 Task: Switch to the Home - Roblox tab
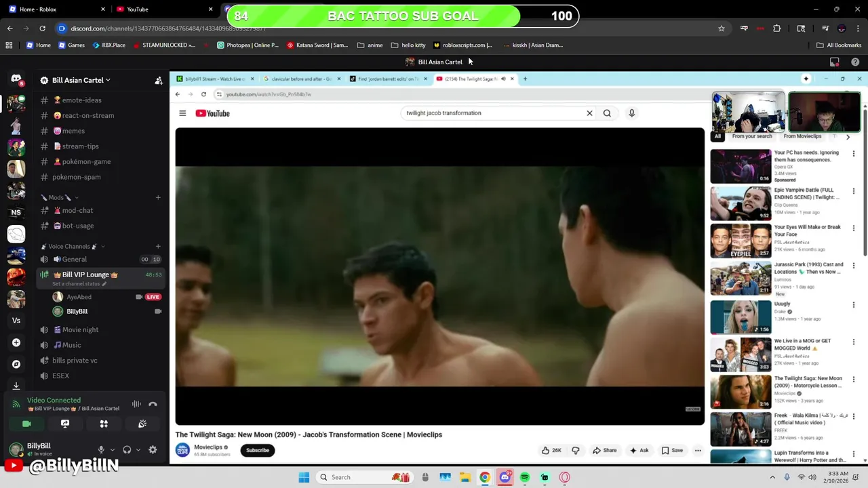coord(56,9)
